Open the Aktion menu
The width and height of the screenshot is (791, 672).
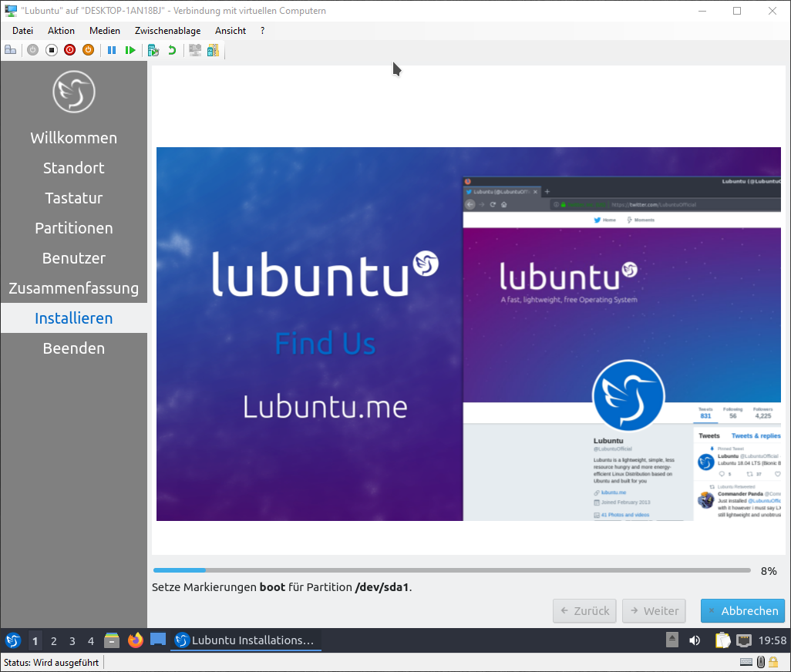(x=61, y=31)
